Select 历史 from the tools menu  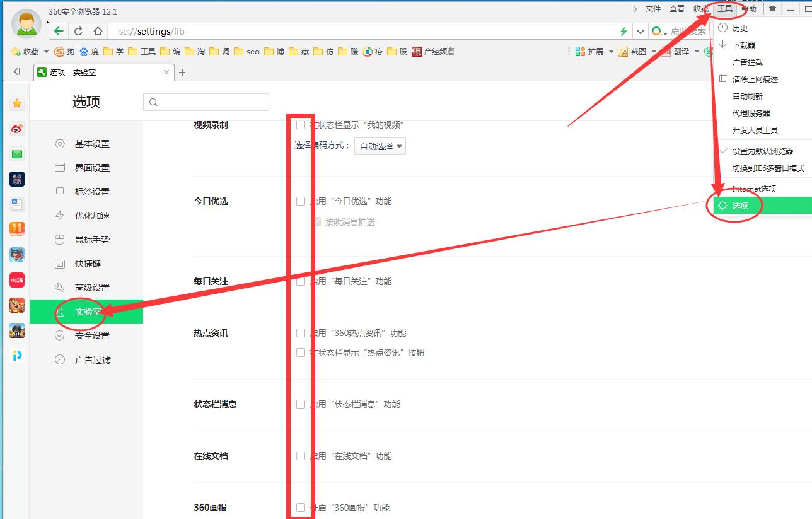pos(763,28)
